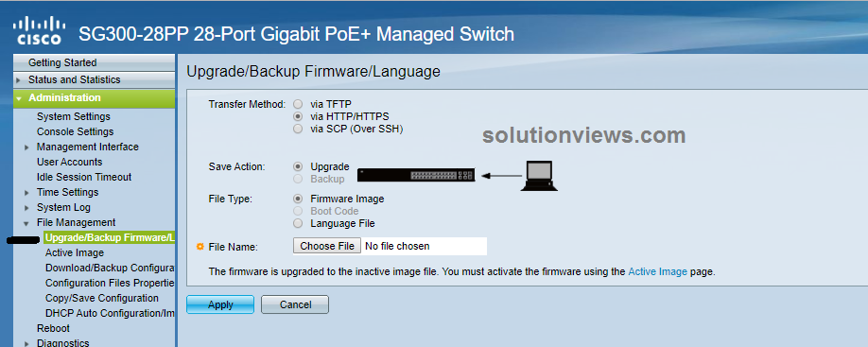Expand the Time Settings node

pyautogui.click(x=26, y=193)
